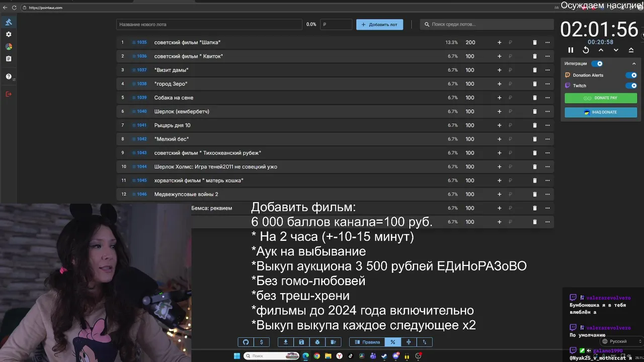This screenshot has height=362, width=644.
Task: Click the double-up timer arrow icon
Action: tap(631, 50)
